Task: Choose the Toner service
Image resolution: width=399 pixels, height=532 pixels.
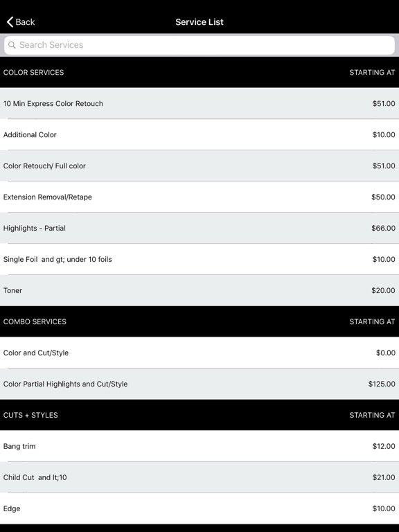Action: [x=199, y=291]
